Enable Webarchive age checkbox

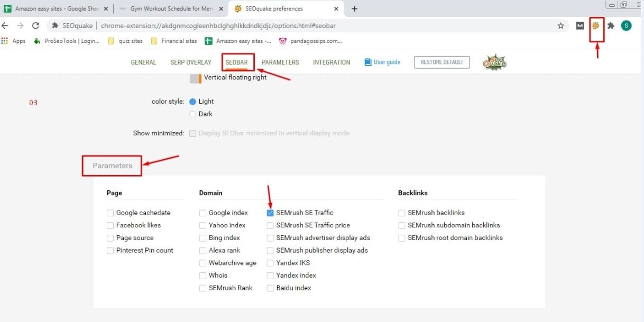[203, 263]
